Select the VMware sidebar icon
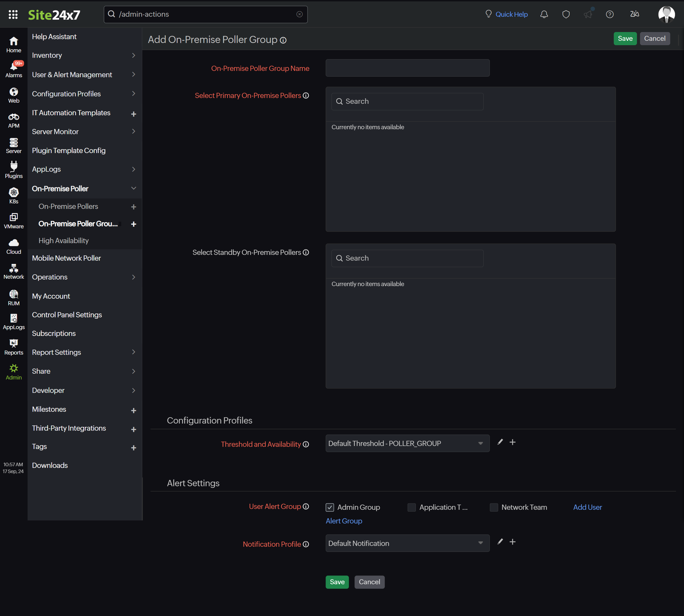684x616 pixels. coord(13,220)
